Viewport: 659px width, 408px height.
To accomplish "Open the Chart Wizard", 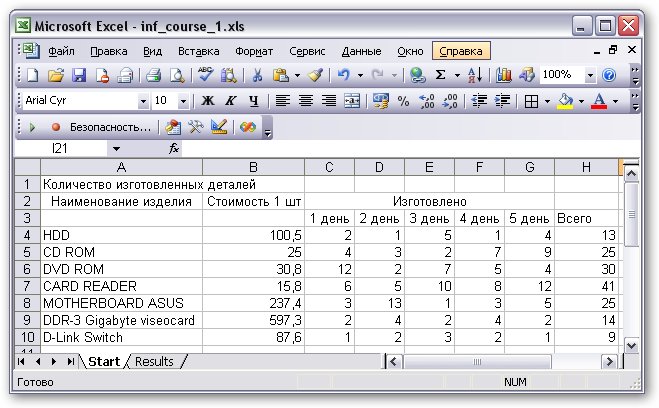I will point(504,75).
